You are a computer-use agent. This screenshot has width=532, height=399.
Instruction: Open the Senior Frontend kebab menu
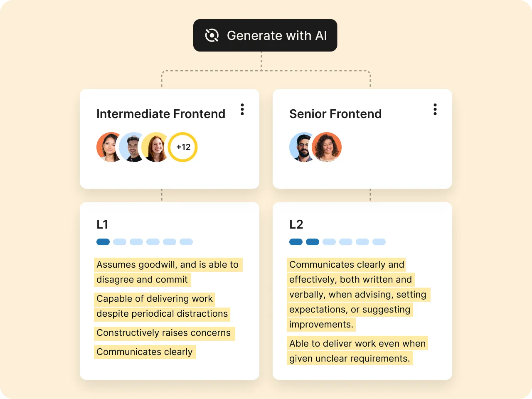tap(435, 109)
